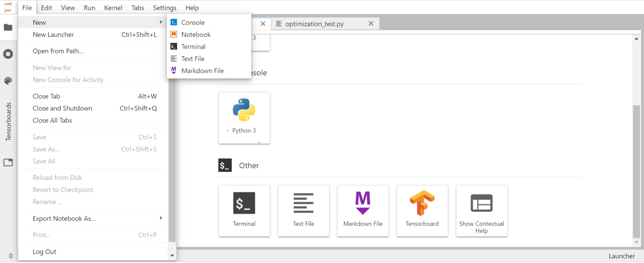Image resolution: width=644 pixels, height=263 pixels.
Task: Click Log Out in File menu
Action: coord(45,251)
